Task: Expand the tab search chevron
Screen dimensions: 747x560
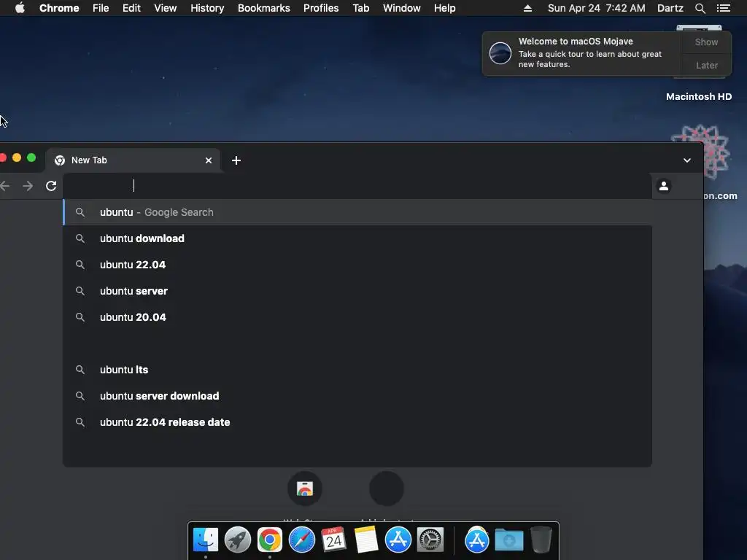Action: pyautogui.click(x=687, y=160)
